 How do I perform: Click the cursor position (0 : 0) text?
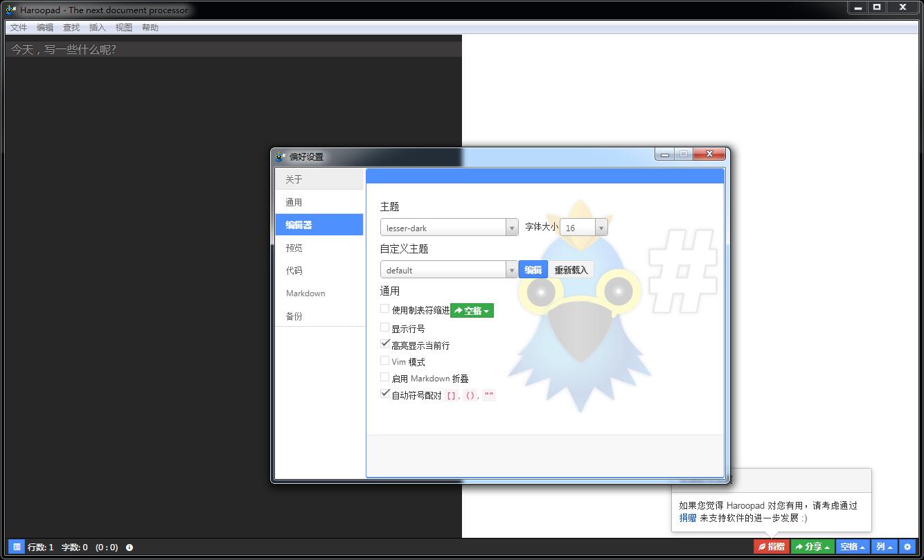pos(107,548)
